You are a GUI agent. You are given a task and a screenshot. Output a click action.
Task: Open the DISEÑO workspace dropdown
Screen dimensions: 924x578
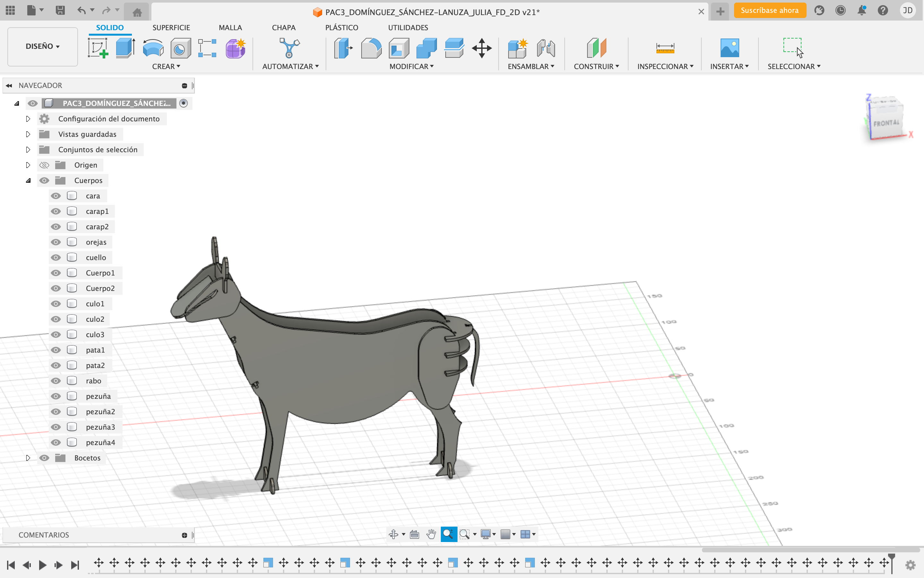(x=42, y=46)
